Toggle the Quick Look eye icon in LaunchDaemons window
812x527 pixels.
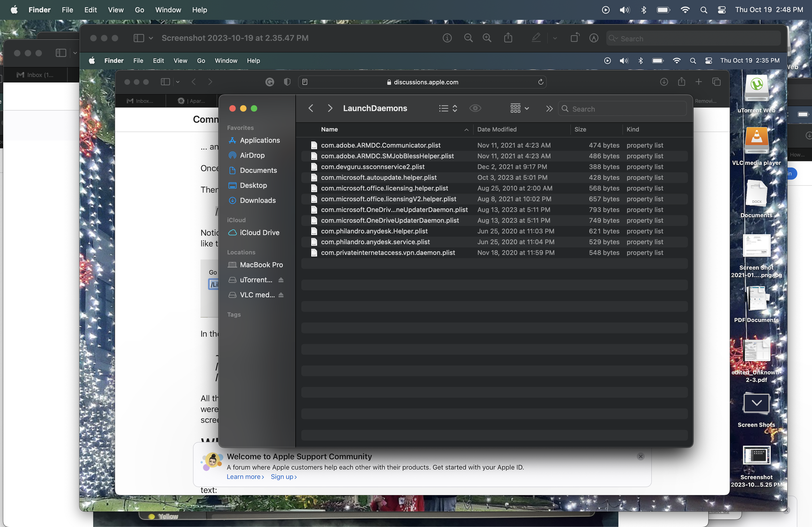pyautogui.click(x=475, y=108)
